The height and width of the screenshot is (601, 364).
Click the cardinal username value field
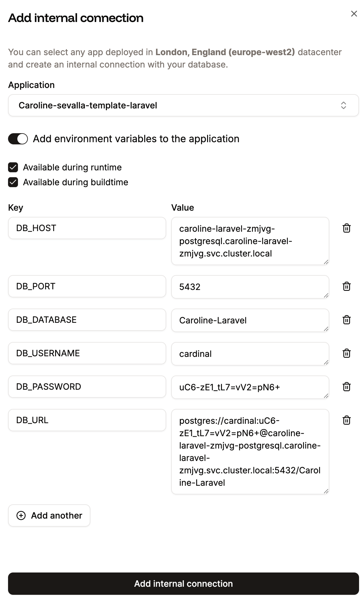(x=249, y=353)
